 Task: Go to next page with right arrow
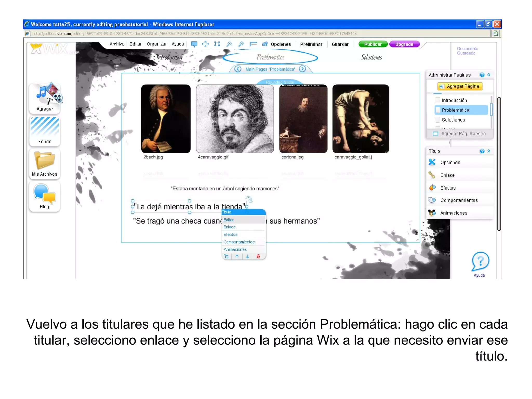[x=302, y=69]
